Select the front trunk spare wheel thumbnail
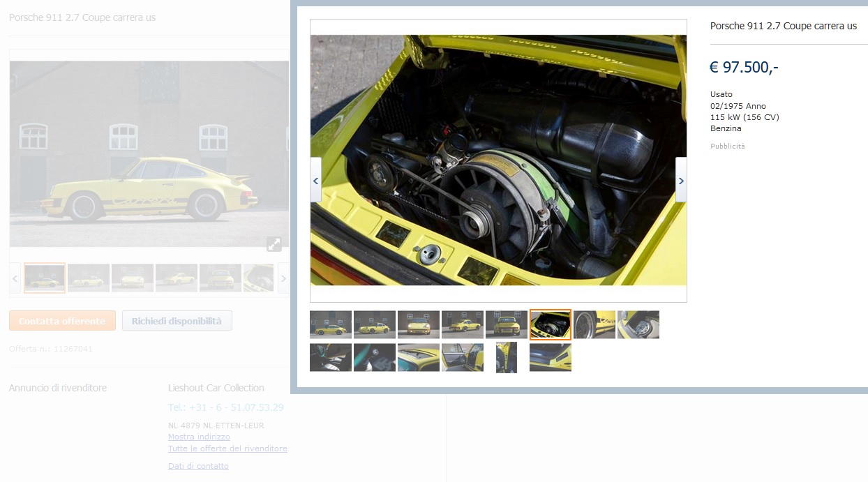Image resolution: width=868 pixels, height=482 pixels. 638,324
